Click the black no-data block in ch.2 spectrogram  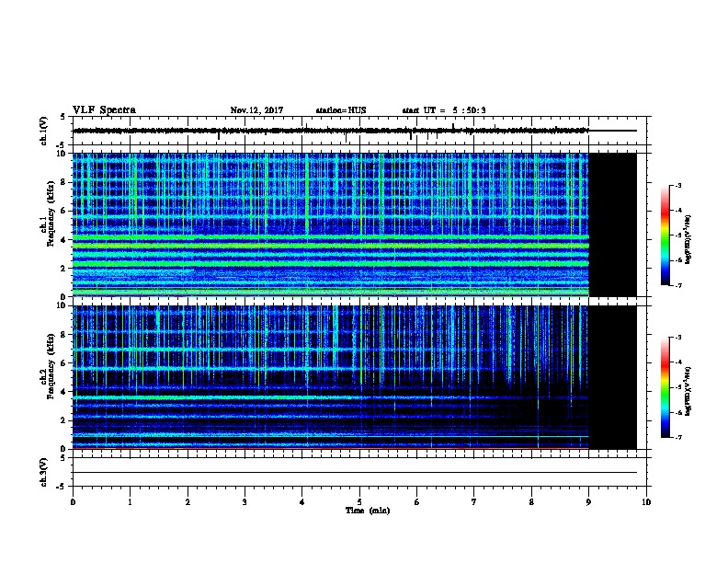pos(612,377)
